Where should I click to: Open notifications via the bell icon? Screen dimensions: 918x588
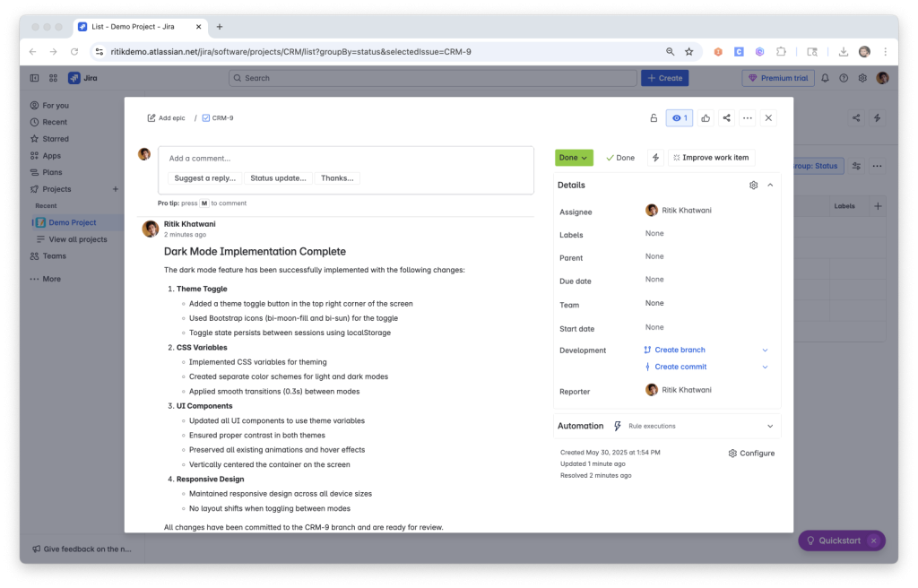click(x=824, y=78)
